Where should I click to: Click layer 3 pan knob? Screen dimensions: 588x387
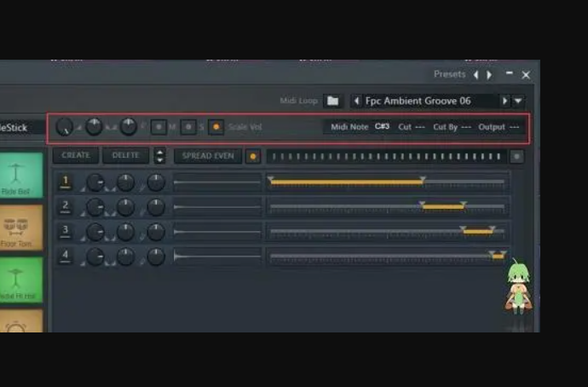125,232
